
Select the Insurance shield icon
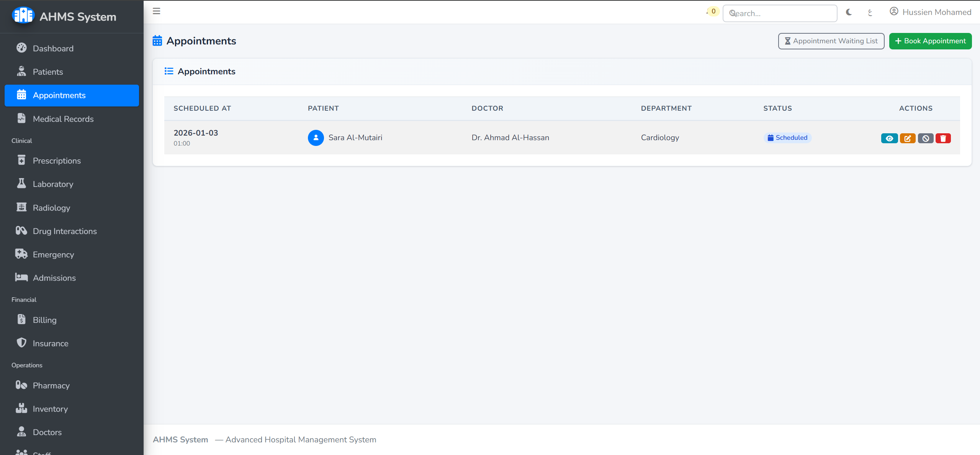[21, 343]
